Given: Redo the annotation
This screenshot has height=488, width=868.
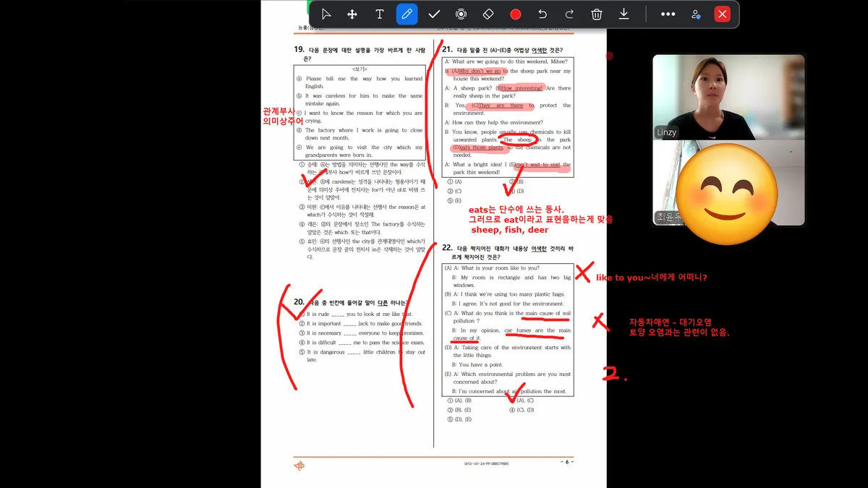Looking at the screenshot, I should [x=569, y=14].
